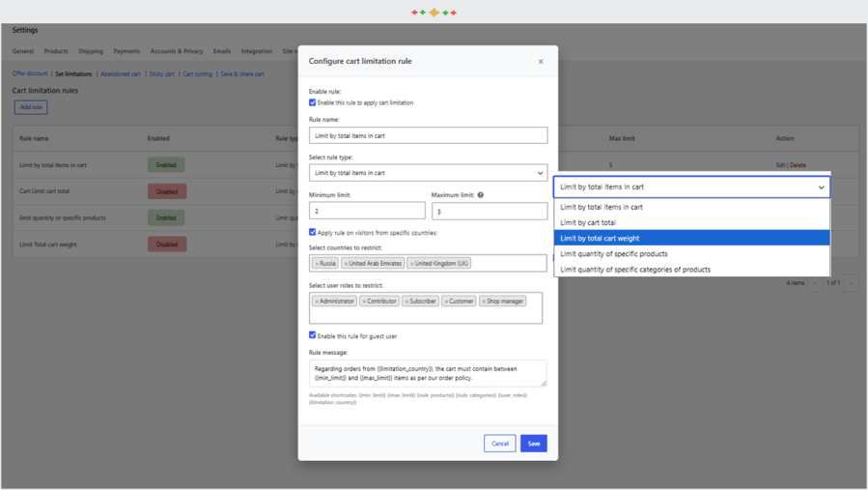Go to the previous page of rules
Image resolution: width=868 pixels, height=490 pixels.
coord(815,283)
